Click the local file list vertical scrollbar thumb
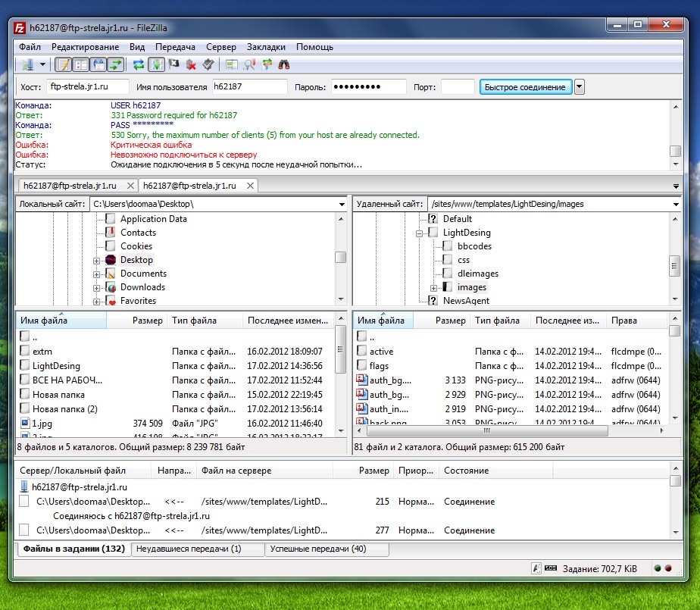700x610 pixels. (x=340, y=349)
